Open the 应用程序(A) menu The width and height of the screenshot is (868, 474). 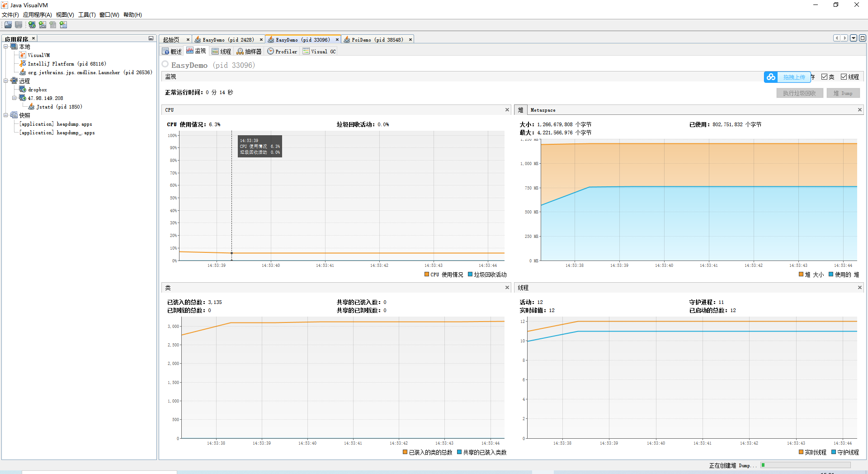pyautogui.click(x=38, y=15)
